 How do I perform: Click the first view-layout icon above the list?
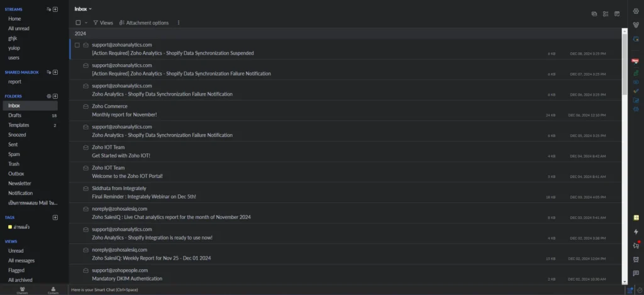tap(594, 14)
